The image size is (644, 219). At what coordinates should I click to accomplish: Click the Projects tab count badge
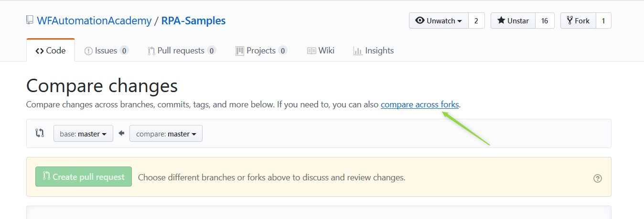(283, 51)
